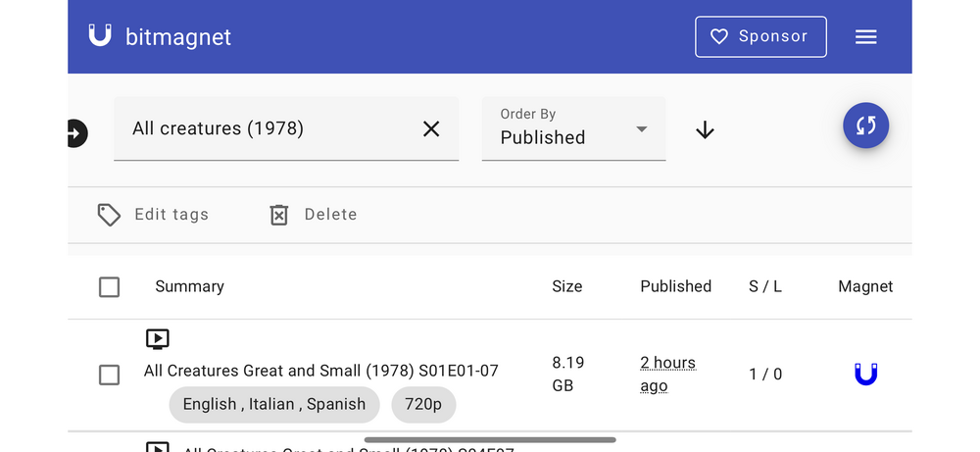Click the Sponsor button
980x452 pixels.
tap(760, 37)
